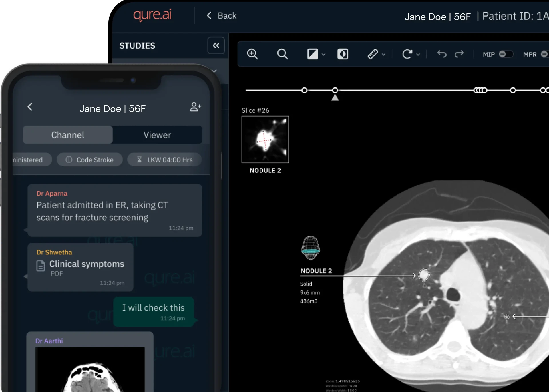Click the undo icon
The image size is (549, 392).
point(442,54)
